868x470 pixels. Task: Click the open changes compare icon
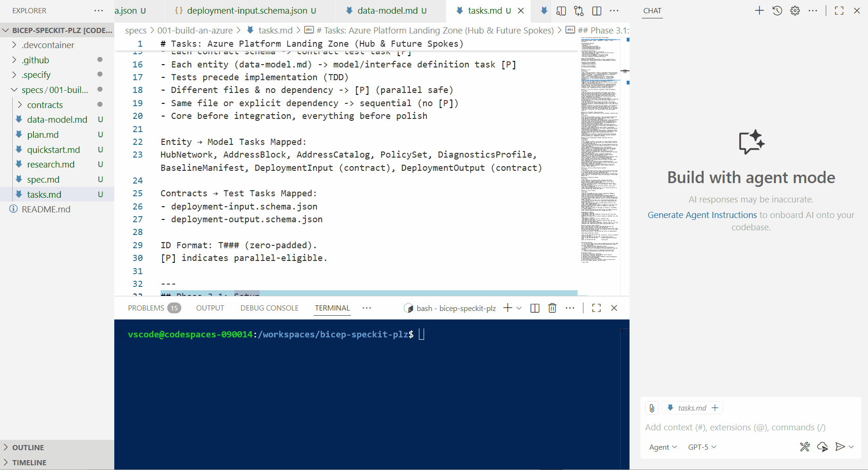click(x=579, y=11)
